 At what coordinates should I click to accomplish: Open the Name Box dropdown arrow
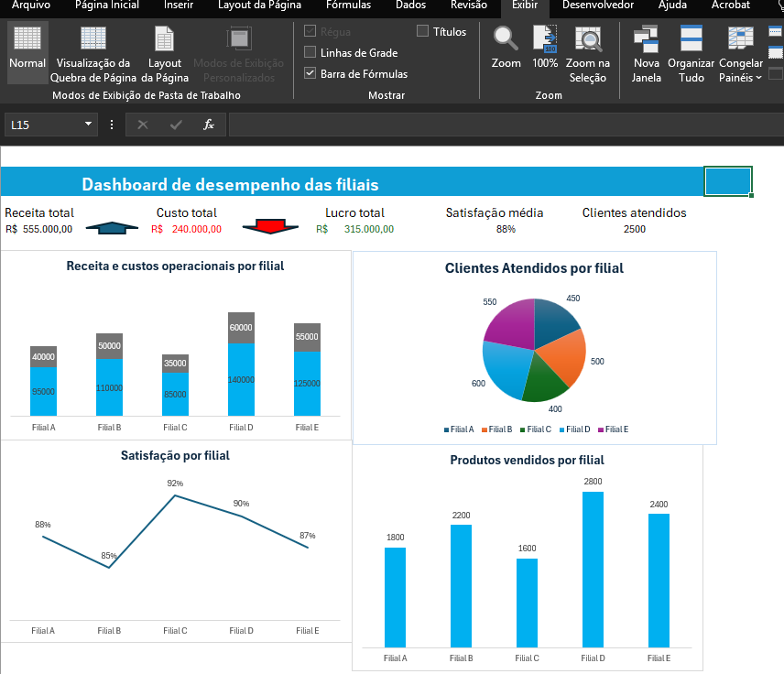point(89,125)
